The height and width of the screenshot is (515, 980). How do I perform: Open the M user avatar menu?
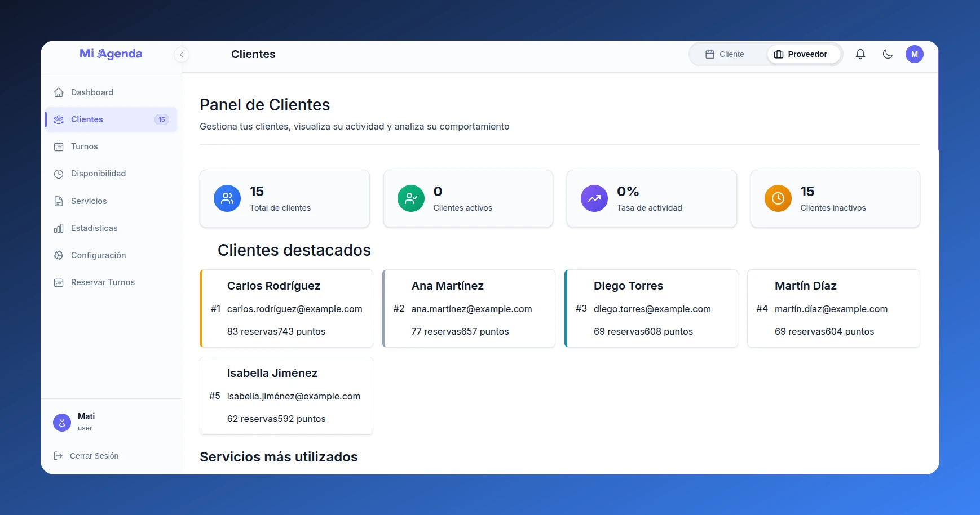[x=915, y=54]
